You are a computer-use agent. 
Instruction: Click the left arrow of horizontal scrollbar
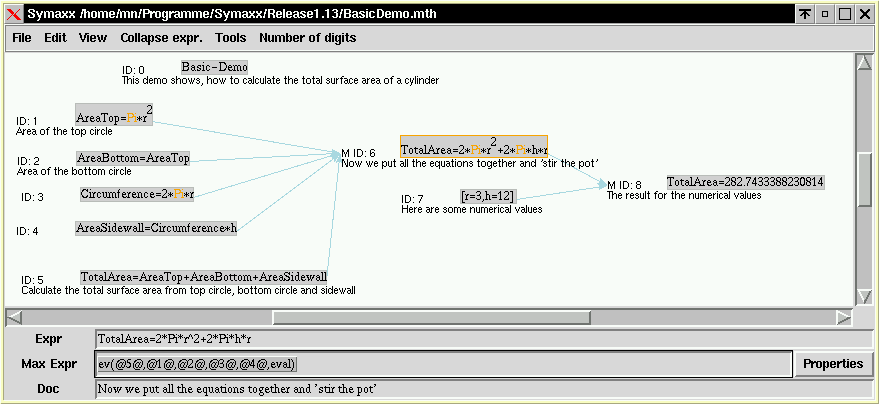pos(14,317)
